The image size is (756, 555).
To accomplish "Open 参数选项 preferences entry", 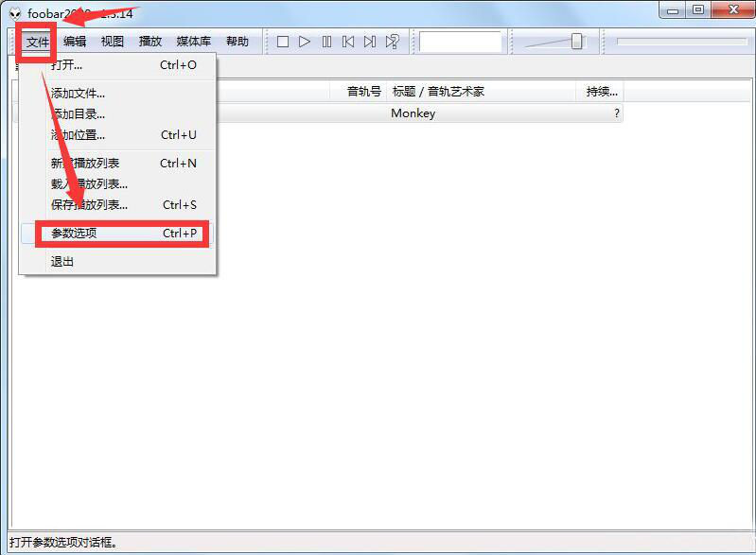I will 117,234.
